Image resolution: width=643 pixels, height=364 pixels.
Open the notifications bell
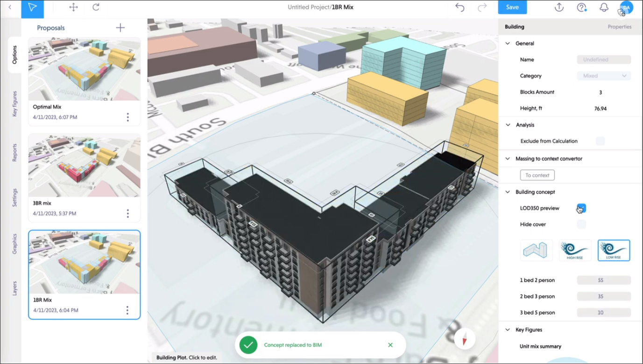(604, 7)
